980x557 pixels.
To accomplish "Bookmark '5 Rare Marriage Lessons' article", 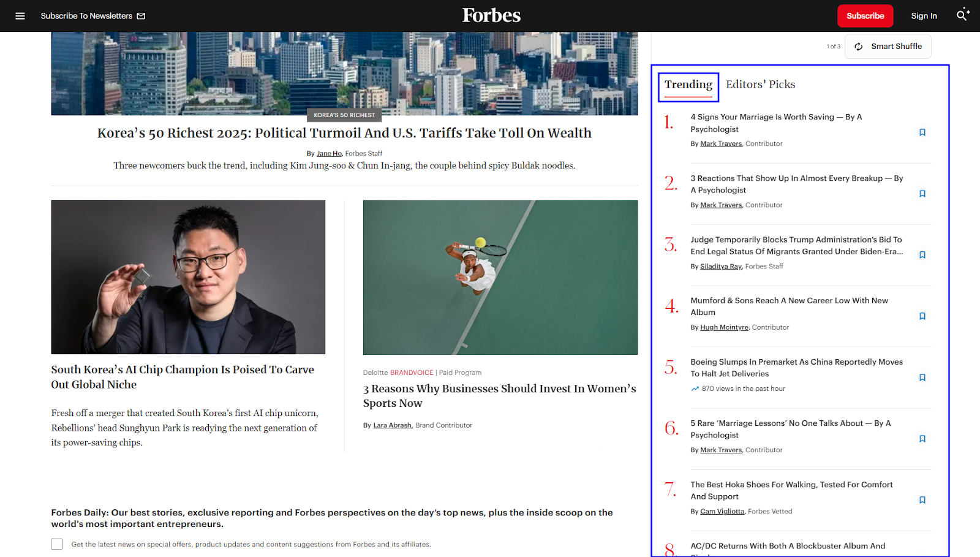I will 922,439.
